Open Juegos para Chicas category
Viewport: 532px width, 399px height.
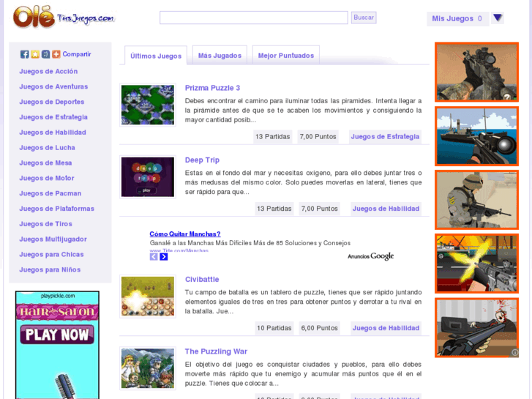(x=51, y=255)
